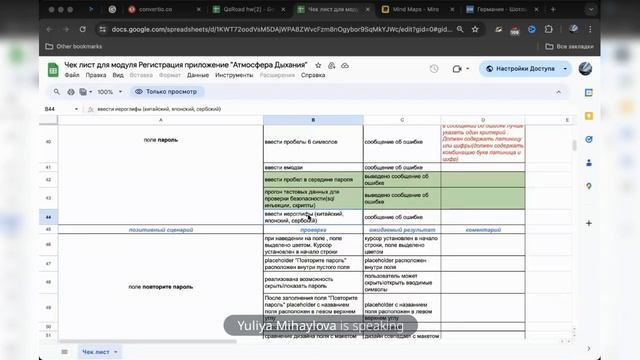Viewport: 640px width, 360px height.
Task: Open the Файл menu
Action: coord(72,75)
